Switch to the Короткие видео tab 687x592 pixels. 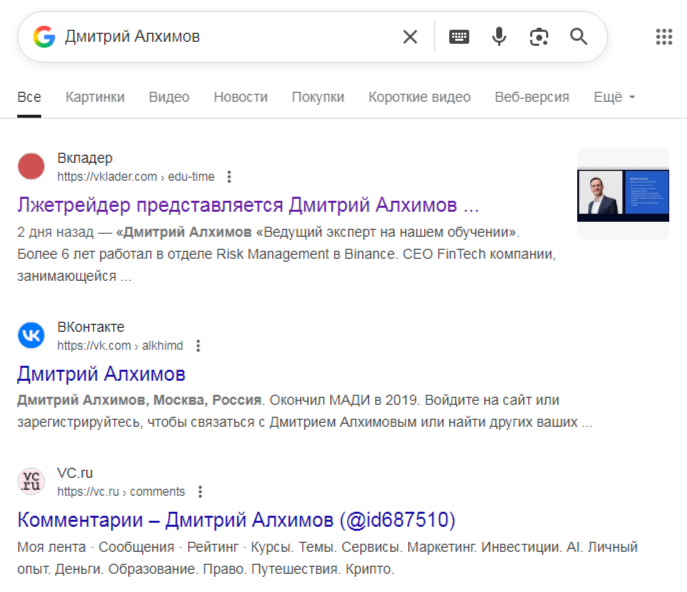tap(419, 97)
